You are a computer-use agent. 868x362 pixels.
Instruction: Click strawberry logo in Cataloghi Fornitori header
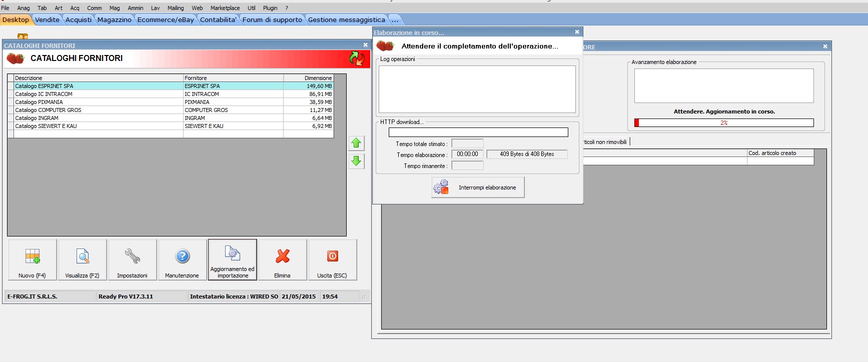point(16,58)
